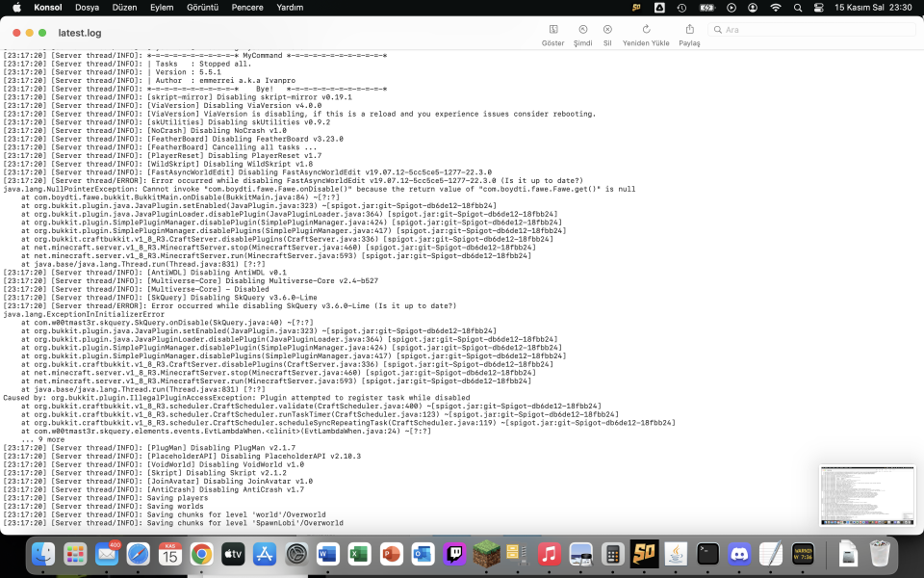Open the Apple menu

(x=16, y=8)
